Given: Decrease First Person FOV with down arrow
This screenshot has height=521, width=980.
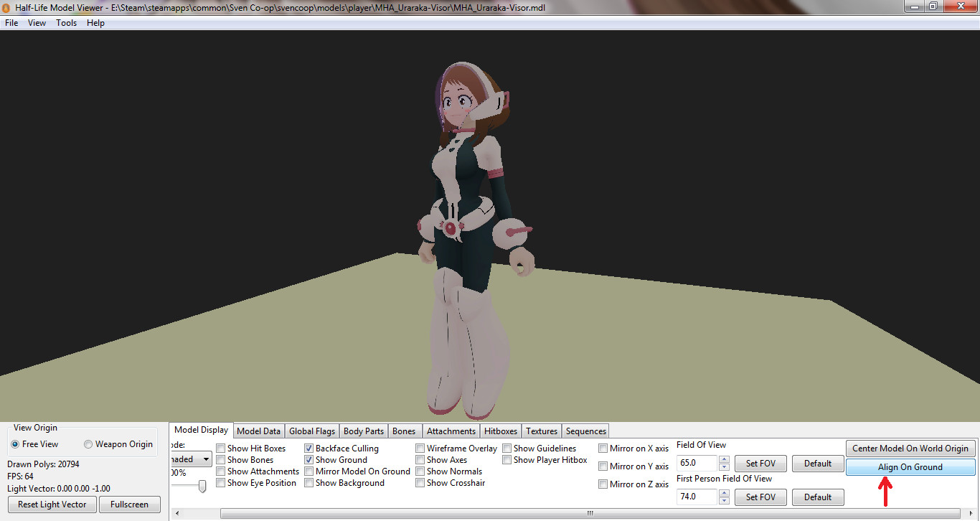Looking at the screenshot, I should point(724,501).
